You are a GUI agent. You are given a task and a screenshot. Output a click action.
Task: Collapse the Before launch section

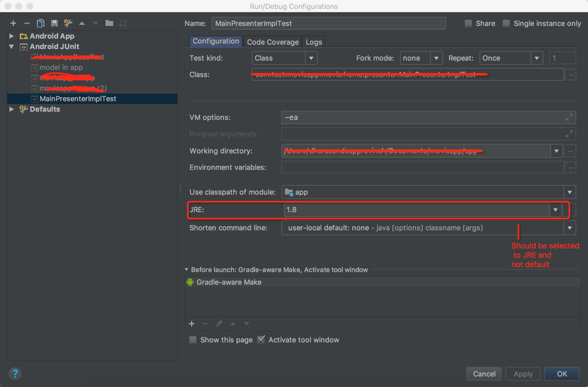(186, 269)
